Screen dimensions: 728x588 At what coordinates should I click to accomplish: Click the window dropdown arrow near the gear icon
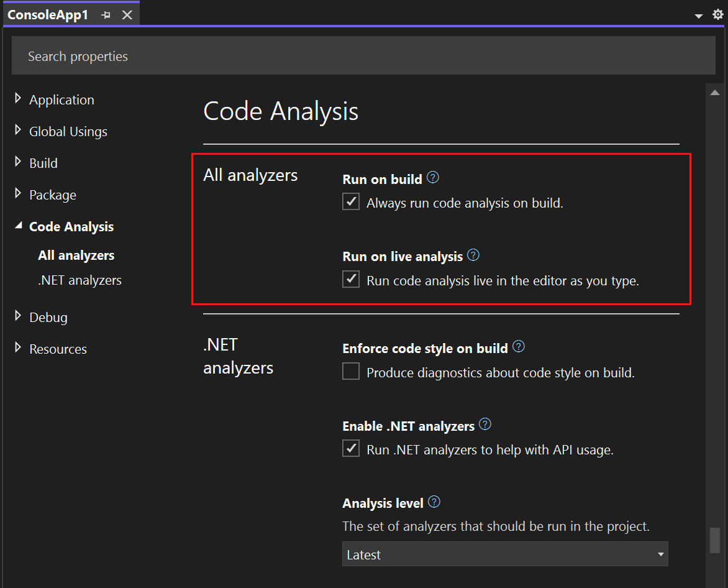click(698, 16)
